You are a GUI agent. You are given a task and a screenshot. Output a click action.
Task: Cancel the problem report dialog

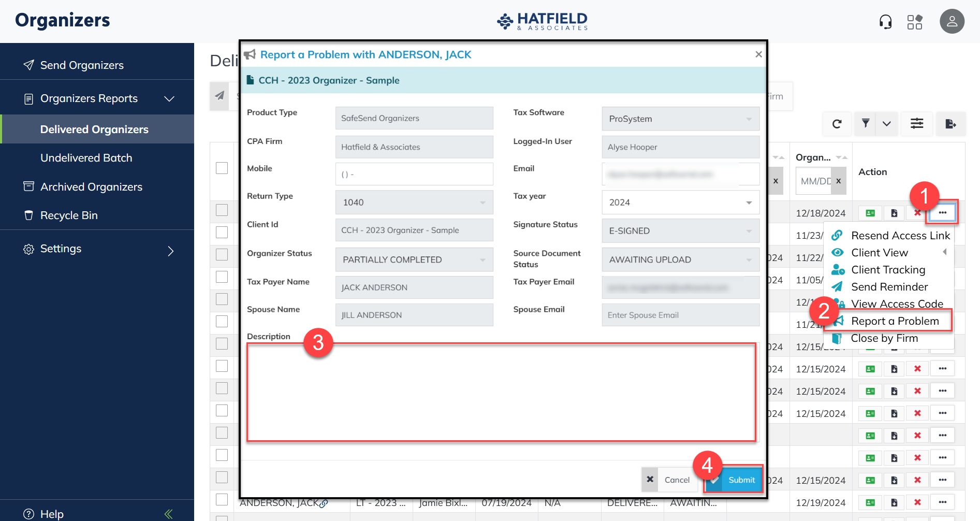(x=669, y=480)
